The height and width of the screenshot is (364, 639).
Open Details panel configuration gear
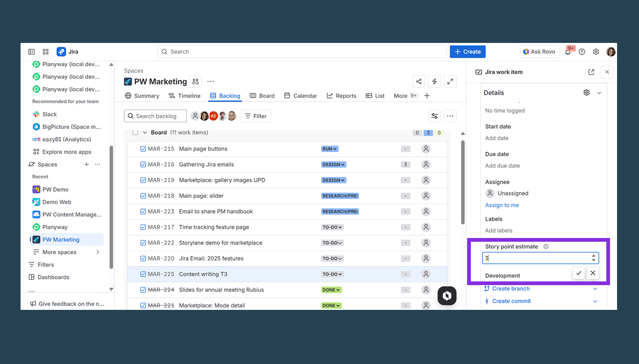pos(587,92)
